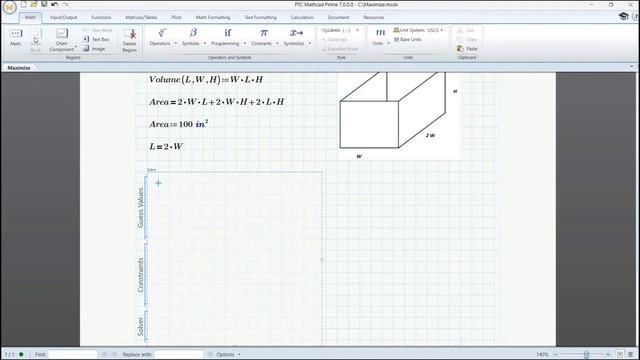
Task: Insert a Chart Component
Action: [62, 40]
